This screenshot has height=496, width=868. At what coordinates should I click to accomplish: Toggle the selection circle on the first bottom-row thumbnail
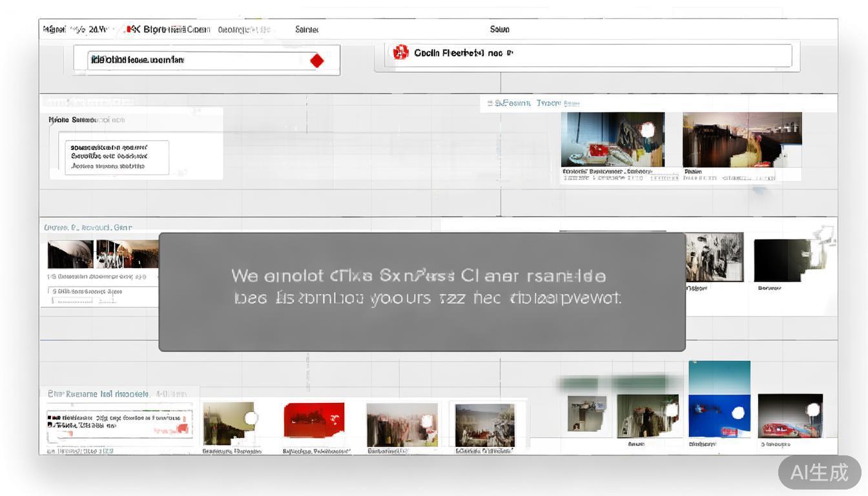[251, 418]
